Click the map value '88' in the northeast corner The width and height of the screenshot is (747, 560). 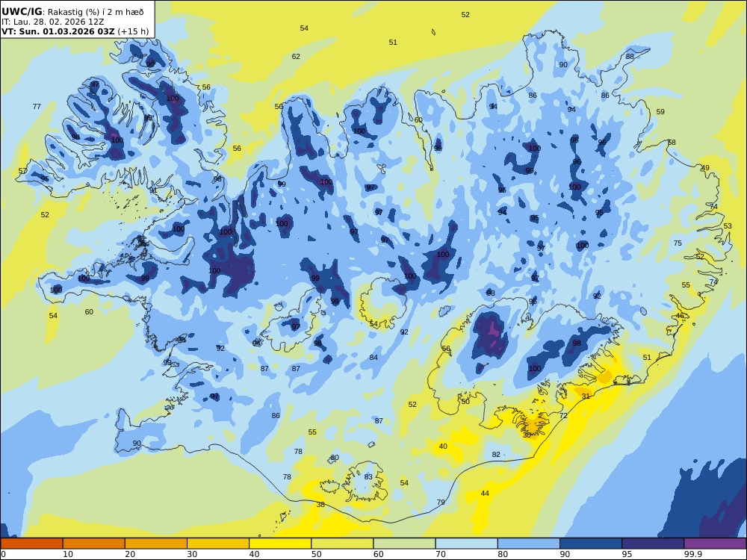tap(630, 57)
